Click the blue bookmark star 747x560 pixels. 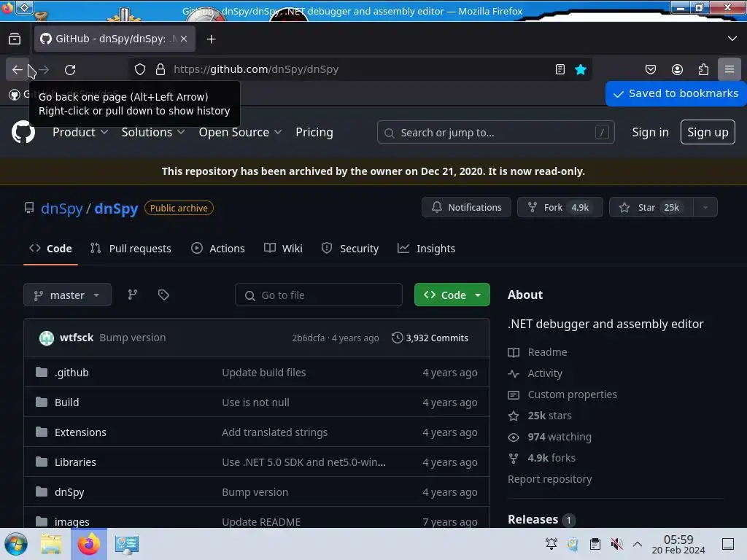pyautogui.click(x=580, y=69)
